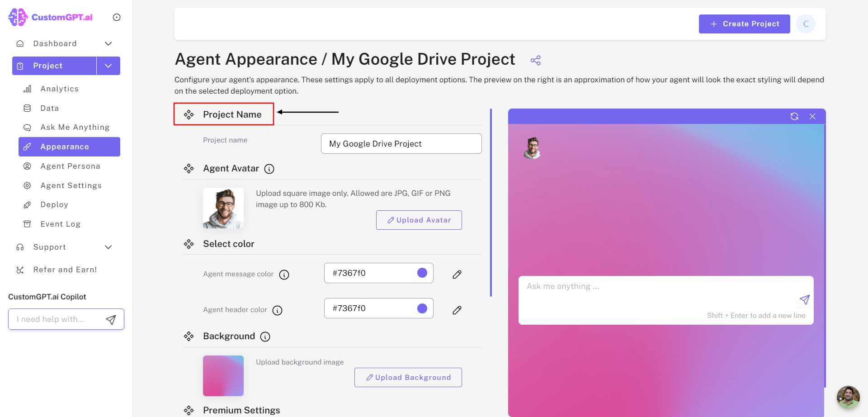
Task: Click the pencil icon for message color
Action: 457,275
